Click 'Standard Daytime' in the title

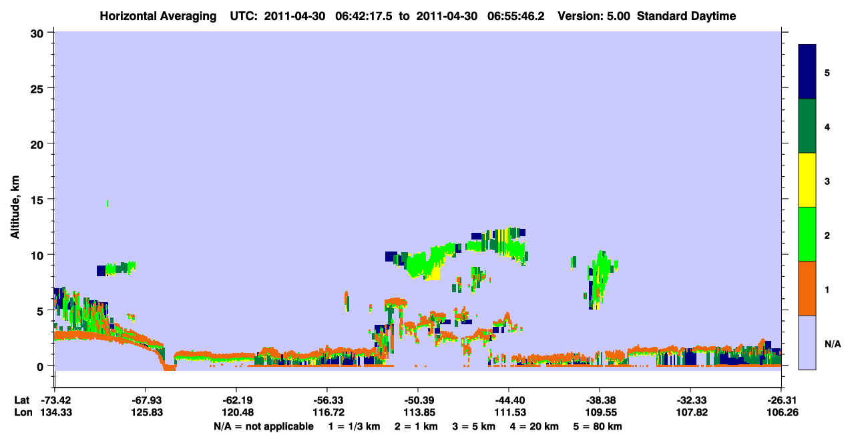point(686,17)
